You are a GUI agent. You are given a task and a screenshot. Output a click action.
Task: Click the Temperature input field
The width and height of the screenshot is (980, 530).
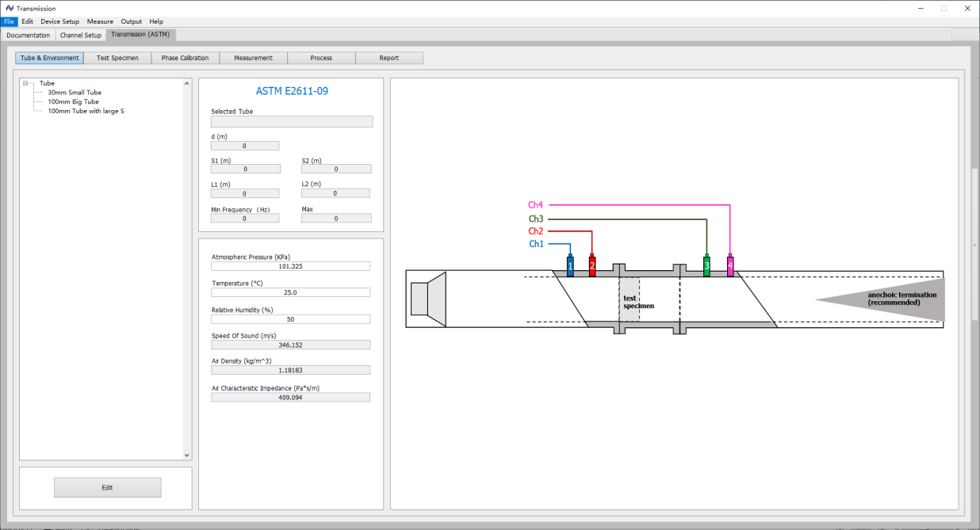[290, 292]
